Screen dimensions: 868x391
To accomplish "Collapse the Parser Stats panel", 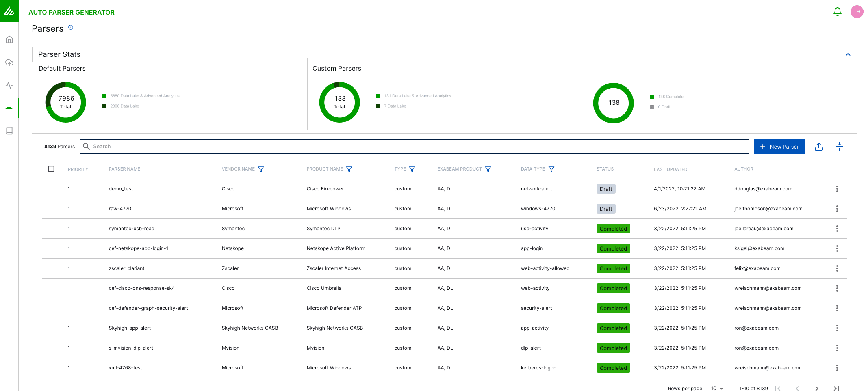I will (848, 54).
